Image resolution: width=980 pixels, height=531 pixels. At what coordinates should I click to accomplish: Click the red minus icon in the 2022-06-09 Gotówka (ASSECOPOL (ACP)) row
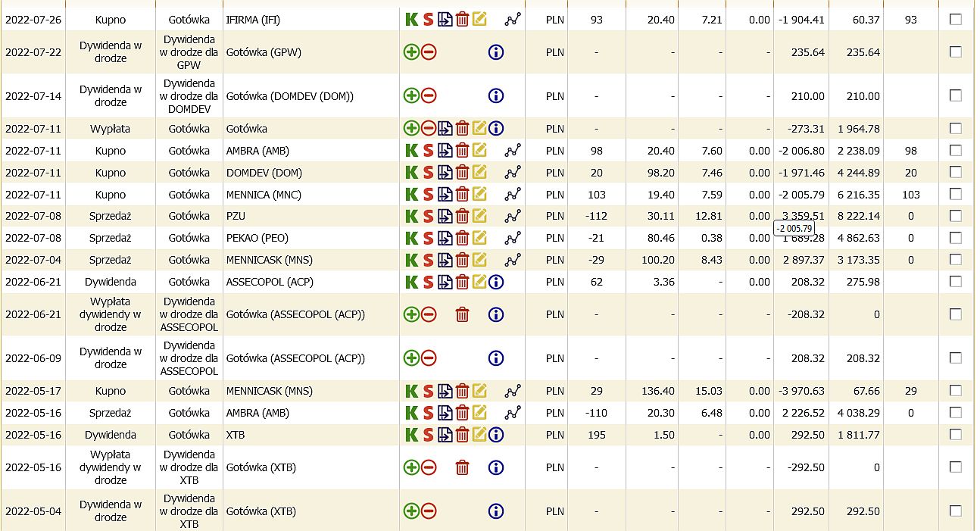429,358
